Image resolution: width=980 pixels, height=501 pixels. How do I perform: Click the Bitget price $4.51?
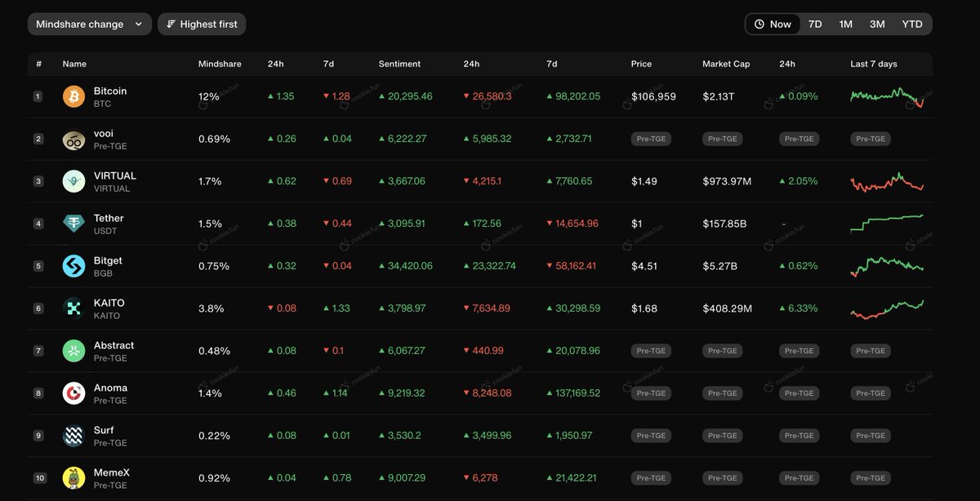(x=644, y=266)
